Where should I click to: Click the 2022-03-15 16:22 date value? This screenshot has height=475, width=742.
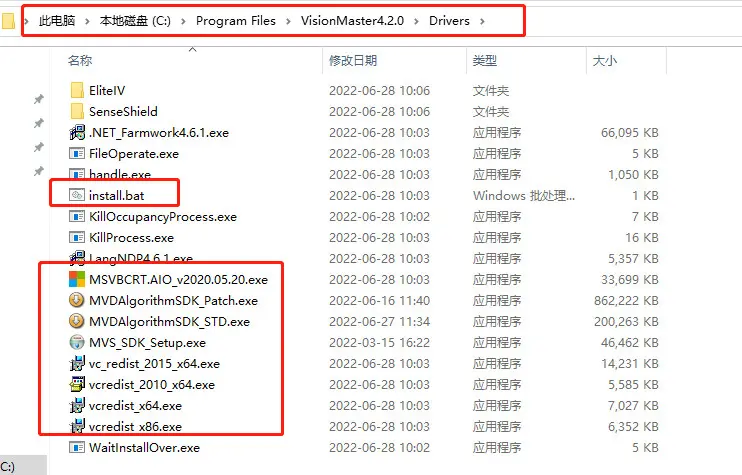[380, 343]
